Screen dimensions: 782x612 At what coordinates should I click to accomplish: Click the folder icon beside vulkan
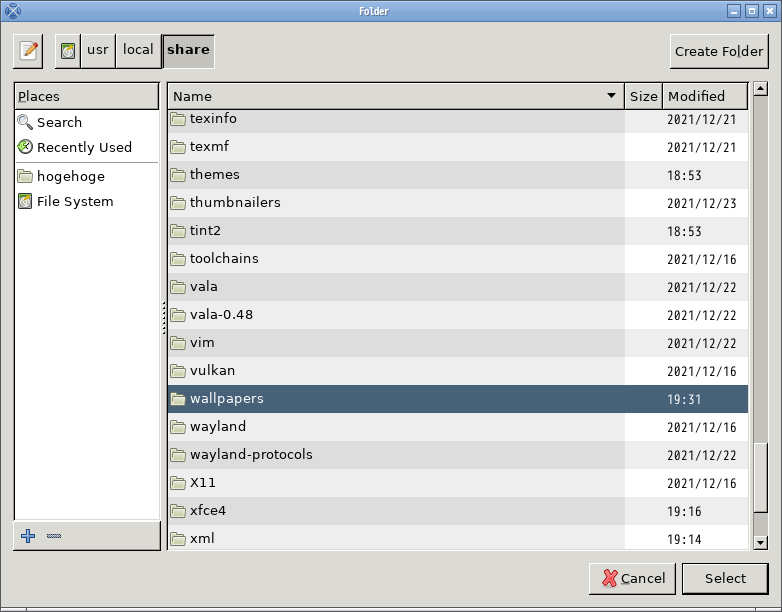point(178,371)
